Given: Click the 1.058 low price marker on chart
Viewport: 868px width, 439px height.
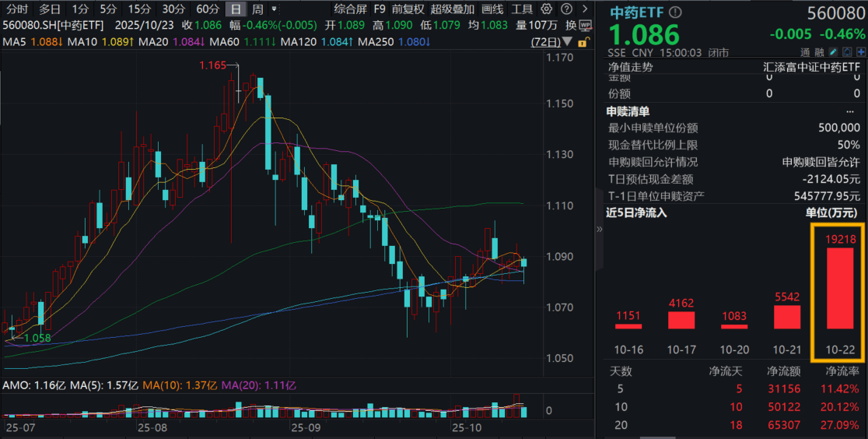Looking at the screenshot, I should tap(37, 338).
